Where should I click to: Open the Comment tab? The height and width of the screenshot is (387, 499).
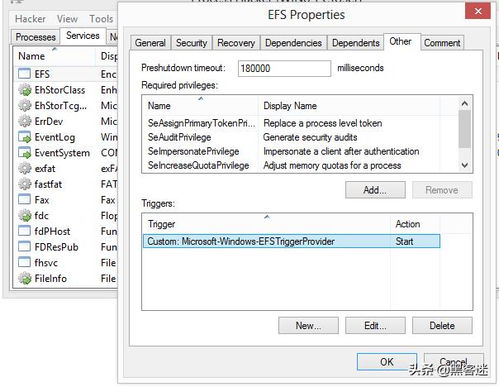pyautogui.click(x=442, y=43)
